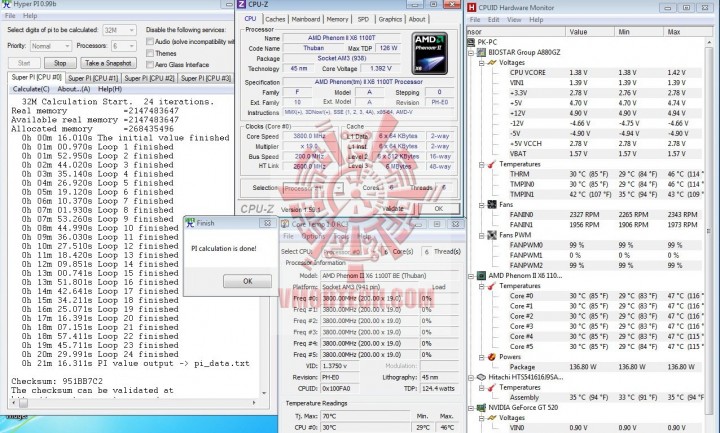Viewport: 720px width, 433px height.
Task: Click the Checksum: 951BB7C2 line
Action: coord(57,381)
